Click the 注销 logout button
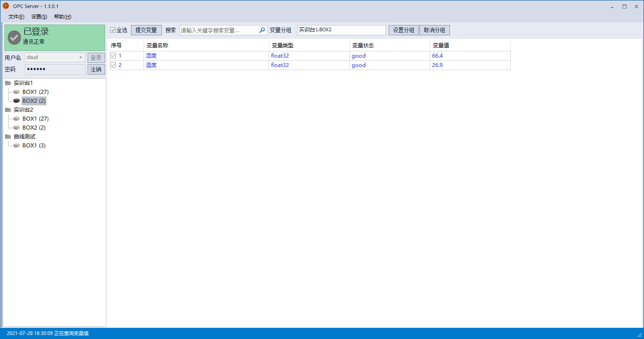This screenshot has width=644, height=339. pyautogui.click(x=96, y=69)
